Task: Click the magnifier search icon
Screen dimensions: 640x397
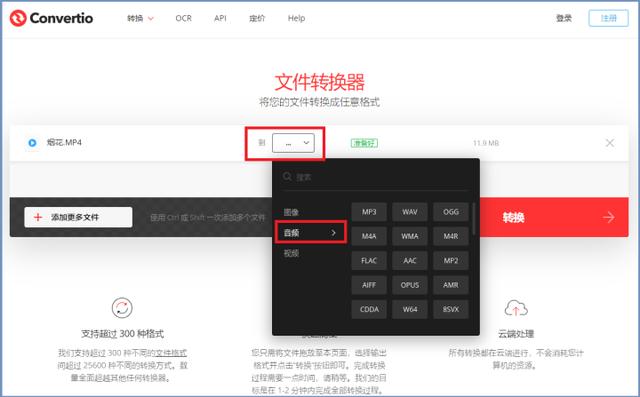Action: [287, 177]
